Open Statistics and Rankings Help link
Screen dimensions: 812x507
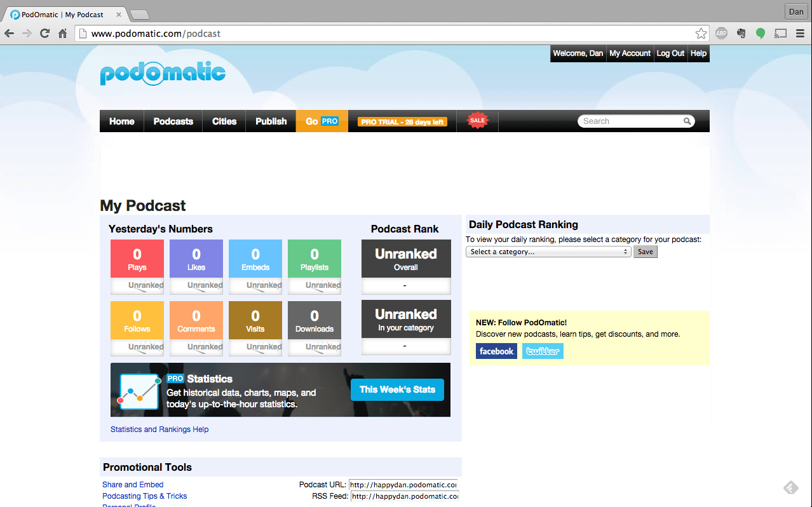(x=159, y=429)
